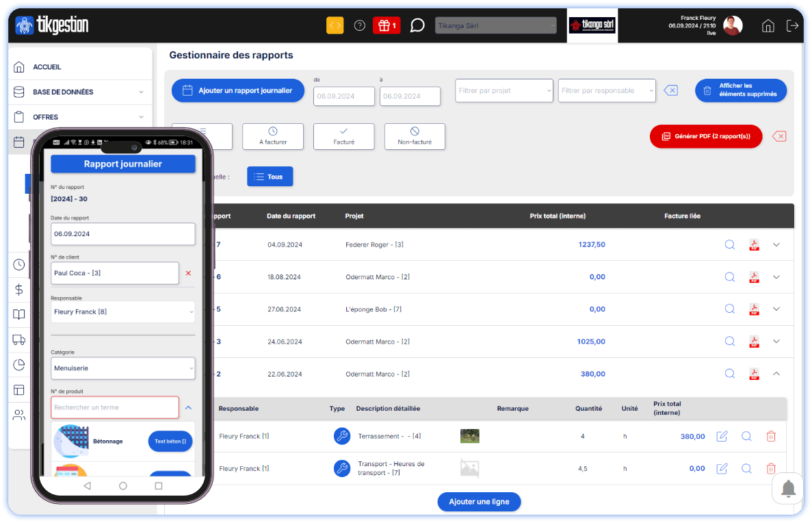Click the yellow code brackets icon
Image resolution: width=812 pixels, height=523 pixels.
[x=335, y=25]
